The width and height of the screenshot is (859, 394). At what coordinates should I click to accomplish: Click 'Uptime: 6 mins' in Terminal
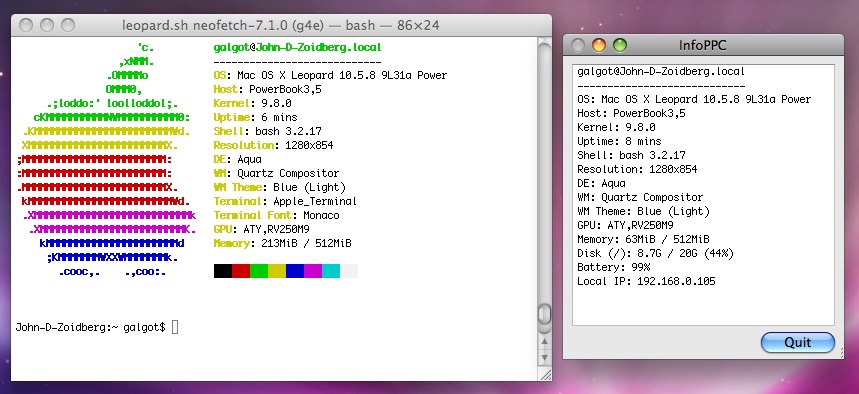click(x=255, y=117)
